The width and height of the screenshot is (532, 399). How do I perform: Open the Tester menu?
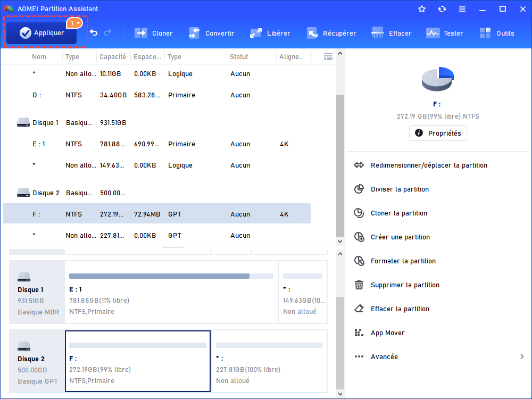[x=444, y=33]
